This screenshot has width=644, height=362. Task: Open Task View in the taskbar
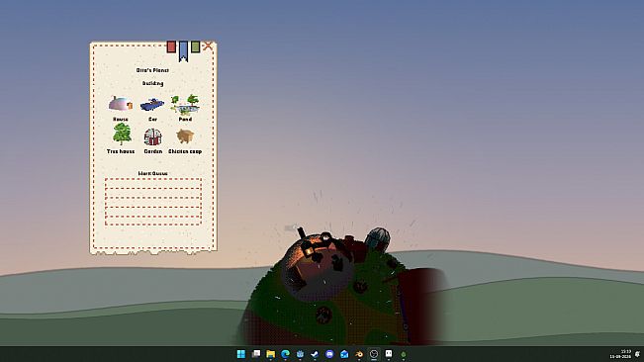coord(256,354)
